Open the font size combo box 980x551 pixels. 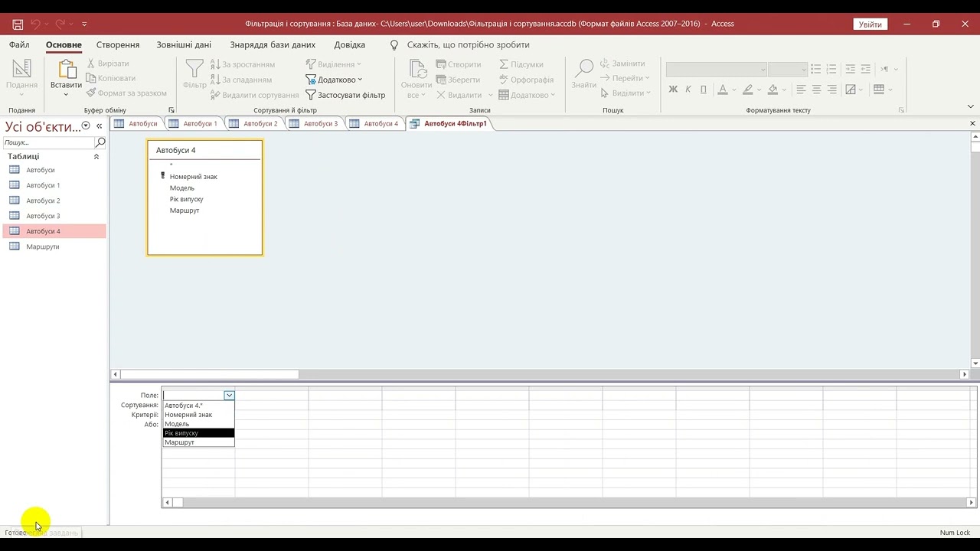tap(787, 70)
